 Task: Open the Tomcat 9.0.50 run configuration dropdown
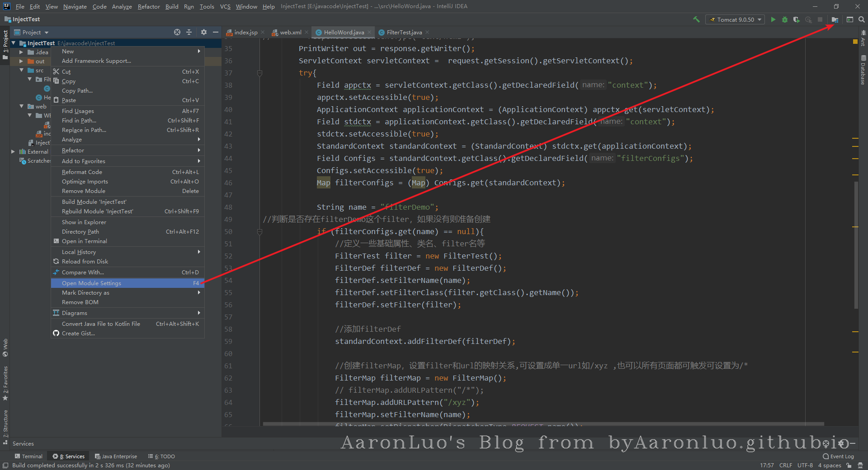(x=735, y=19)
